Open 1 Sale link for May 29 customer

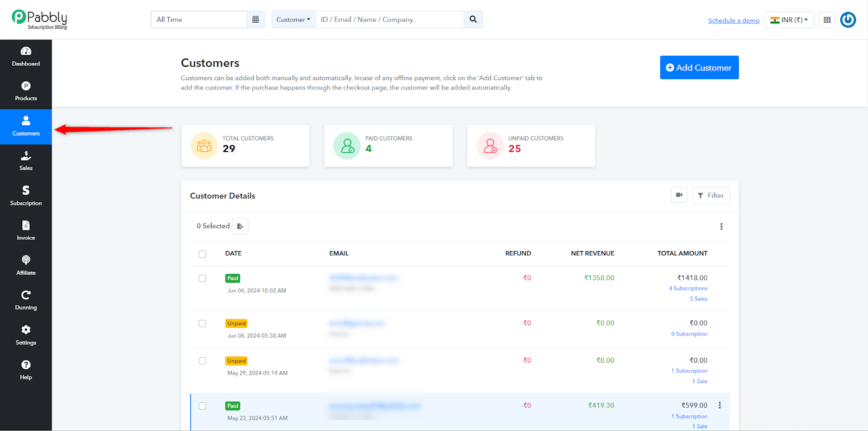(x=700, y=381)
